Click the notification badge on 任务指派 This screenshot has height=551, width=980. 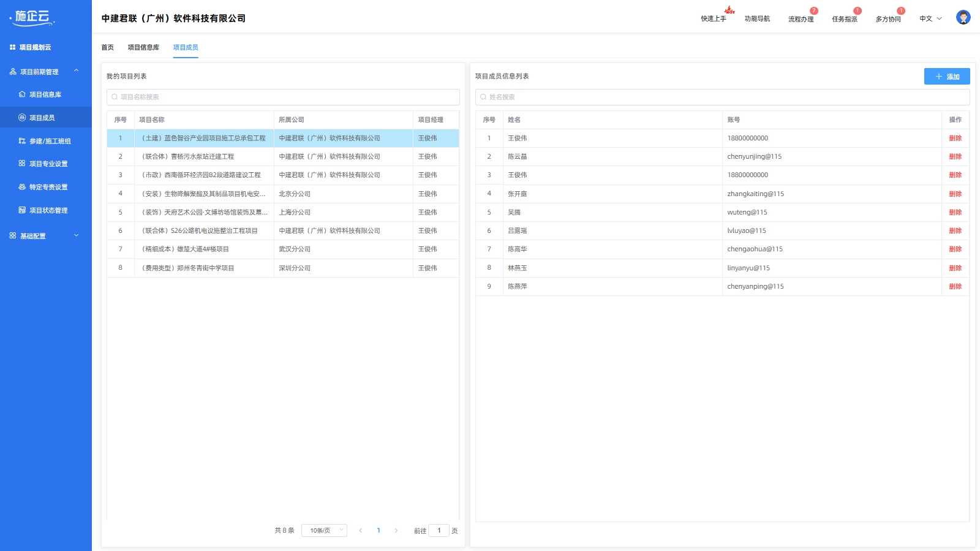(858, 11)
